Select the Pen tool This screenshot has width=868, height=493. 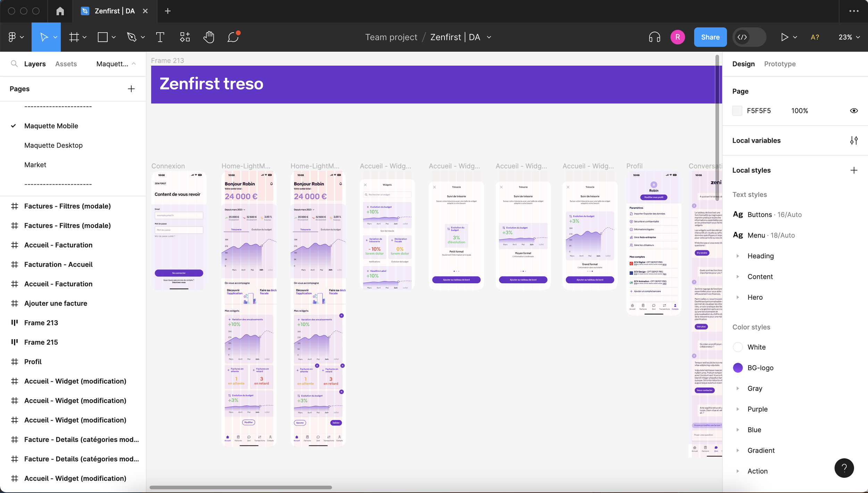pyautogui.click(x=132, y=37)
